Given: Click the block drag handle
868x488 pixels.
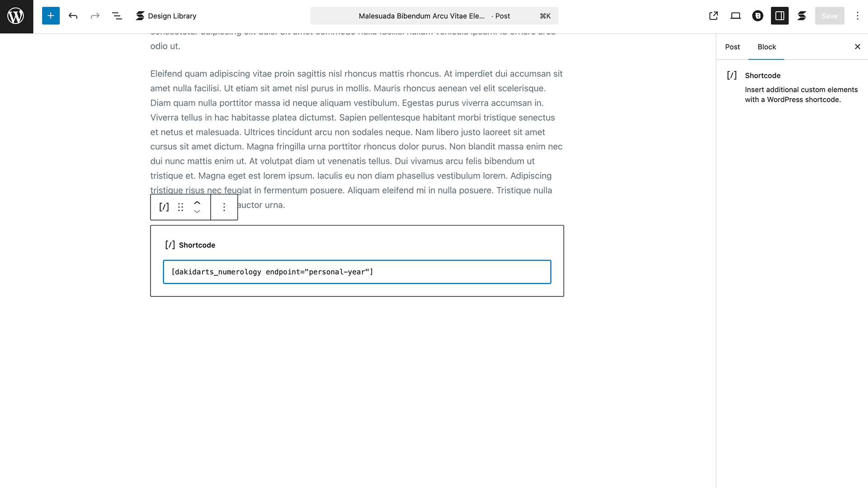Looking at the screenshot, I should click(180, 207).
